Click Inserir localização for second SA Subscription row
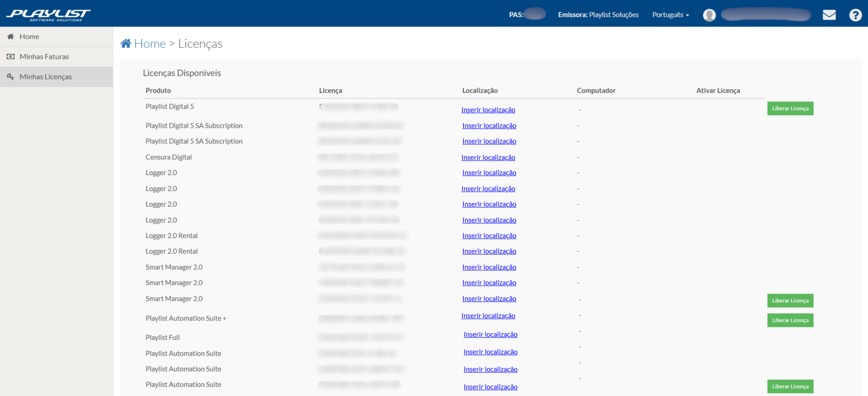 tap(489, 141)
